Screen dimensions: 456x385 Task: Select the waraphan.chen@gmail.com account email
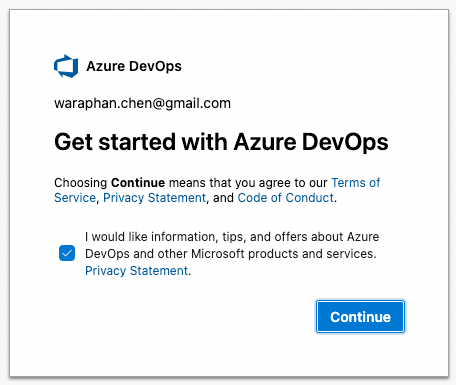click(x=142, y=103)
